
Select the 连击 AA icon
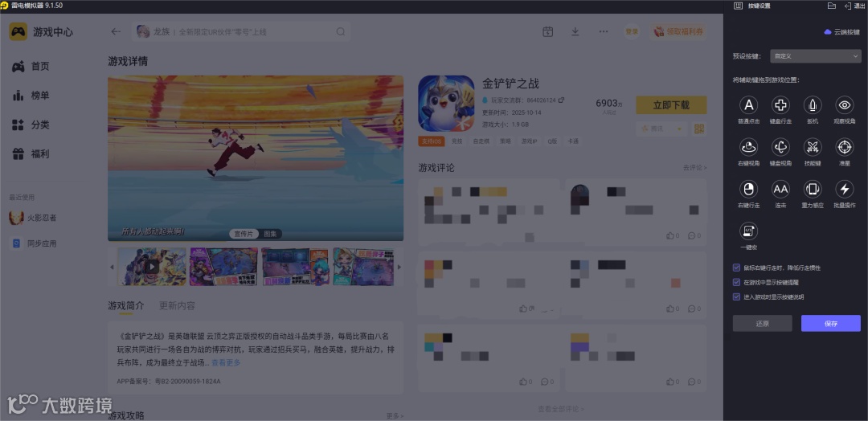[x=780, y=189]
